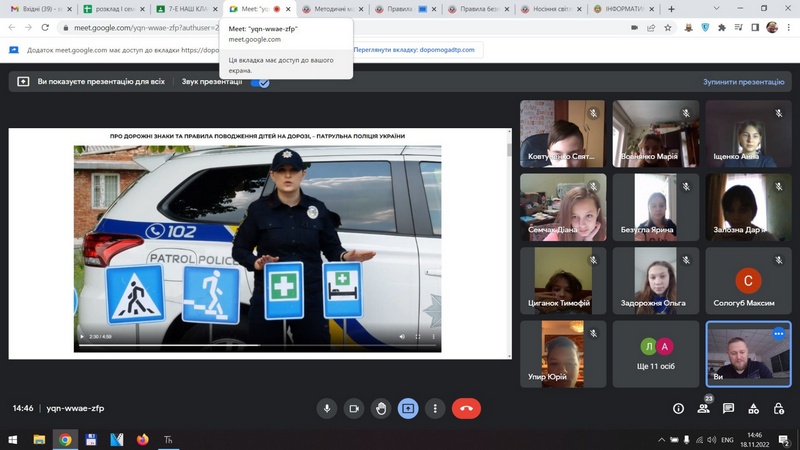
Task: Open video player more options menu
Action: [x=434, y=337]
